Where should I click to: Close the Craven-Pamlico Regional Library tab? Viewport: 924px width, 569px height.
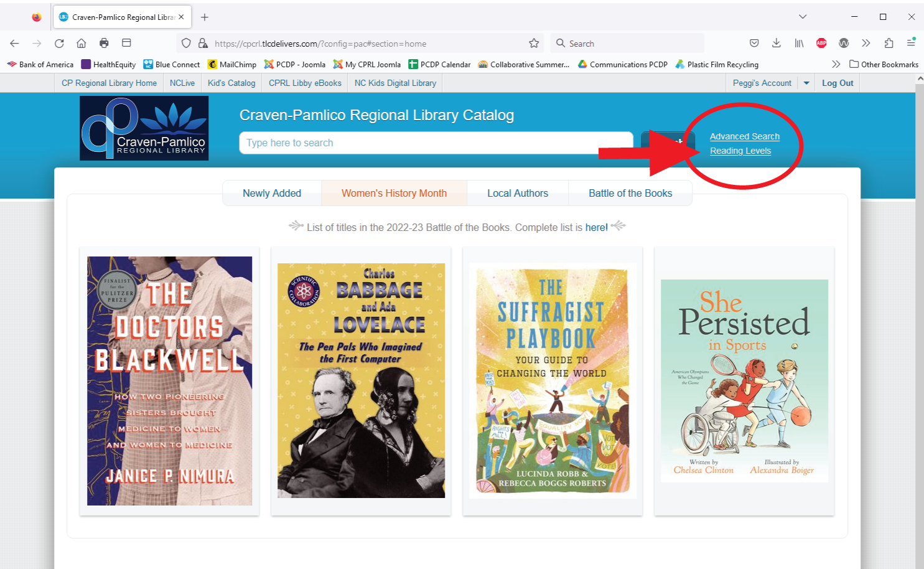(x=181, y=17)
